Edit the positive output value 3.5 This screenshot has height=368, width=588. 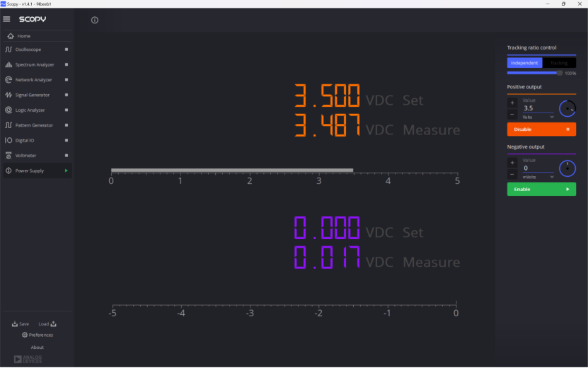[538, 108]
